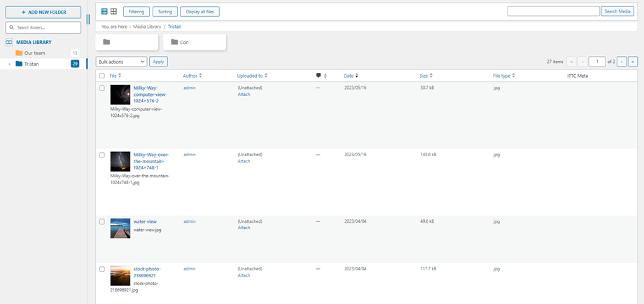Check the Milky-Way-computer-view file checkbox
The image size is (644, 304).
(102, 88)
